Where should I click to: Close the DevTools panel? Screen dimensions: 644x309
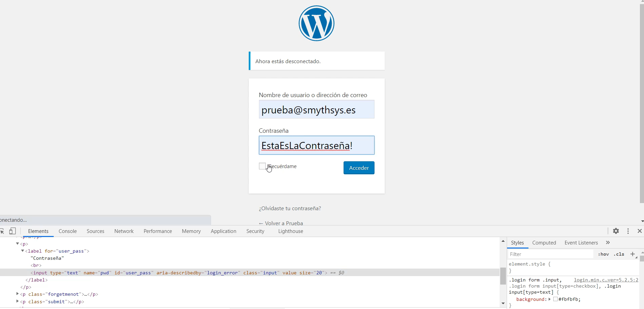tap(640, 231)
